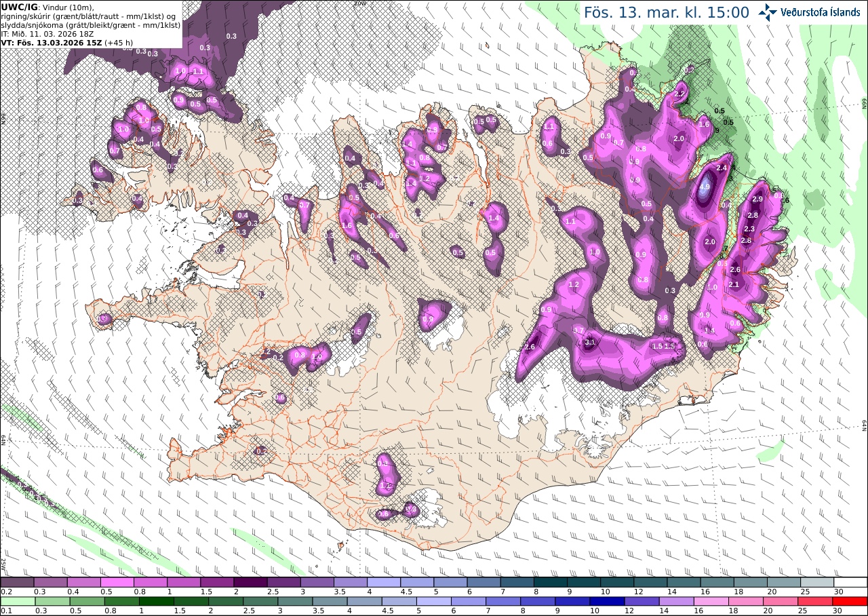Click the '64N' latitude label on right edge

[864, 425]
